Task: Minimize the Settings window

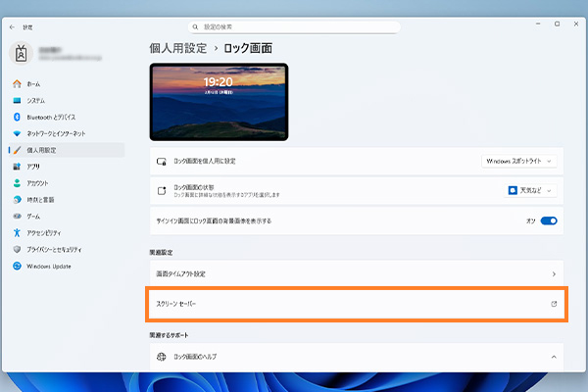Action: pos(538,24)
